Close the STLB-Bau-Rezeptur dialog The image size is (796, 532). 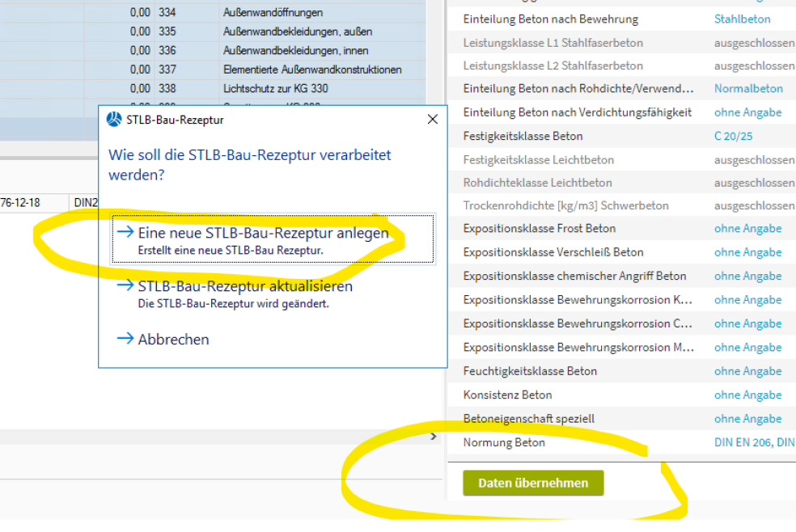coord(433,120)
